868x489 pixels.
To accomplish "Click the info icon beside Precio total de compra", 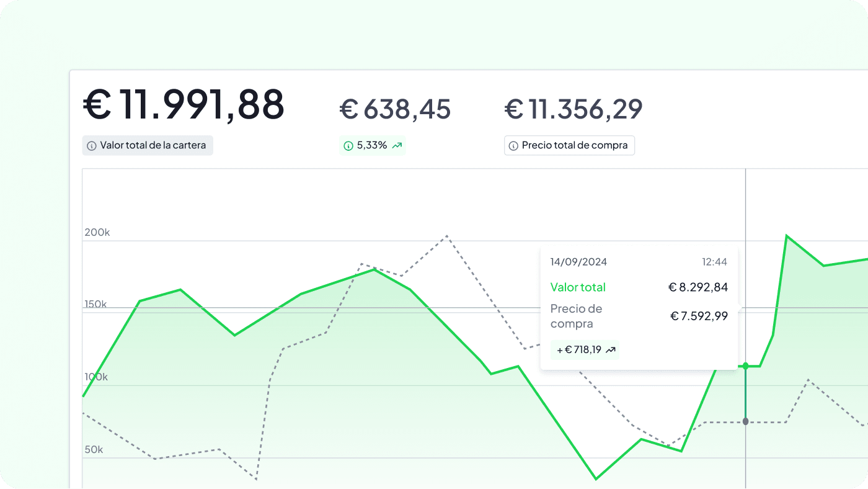I will pos(513,145).
